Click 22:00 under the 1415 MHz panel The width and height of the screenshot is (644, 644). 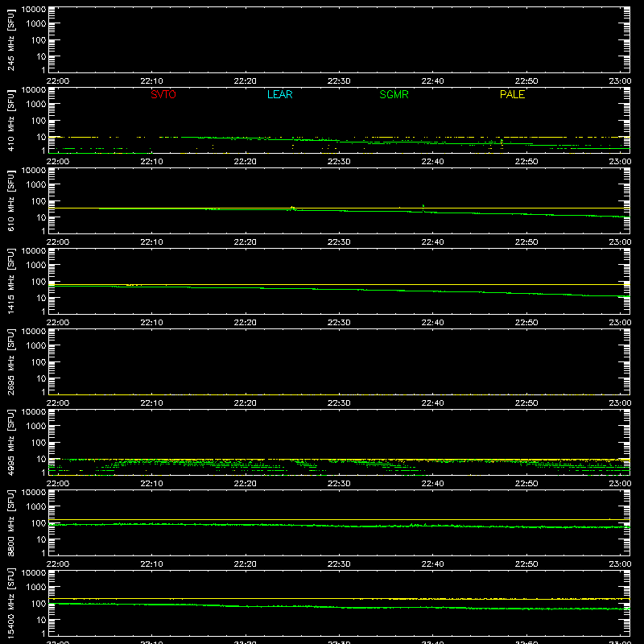point(58,323)
